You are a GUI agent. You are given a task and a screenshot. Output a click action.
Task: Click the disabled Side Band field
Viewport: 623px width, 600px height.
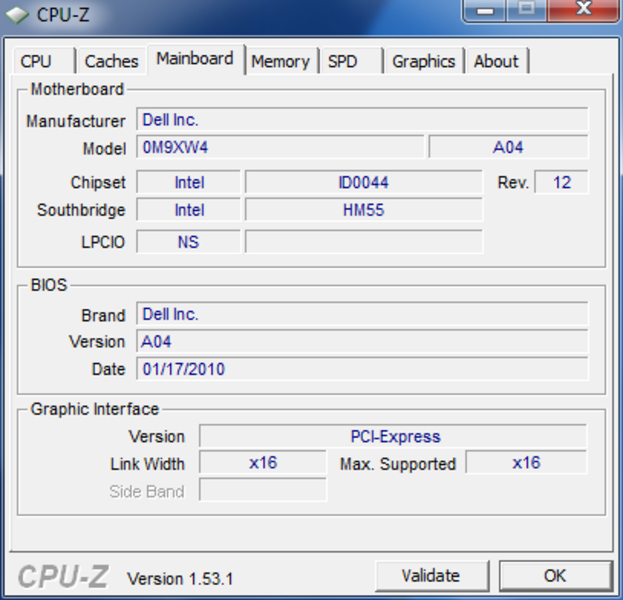tap(263, 490)
